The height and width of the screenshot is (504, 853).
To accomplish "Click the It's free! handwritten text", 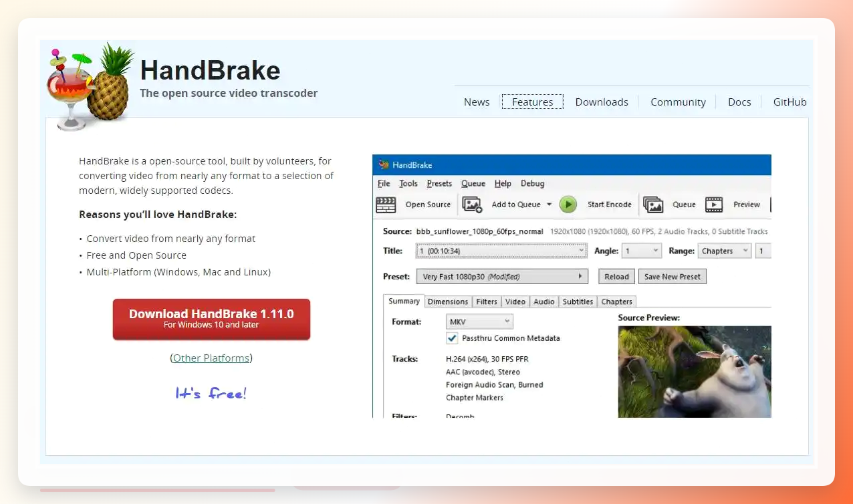I will pyautogui.click(x=211, y=393).
